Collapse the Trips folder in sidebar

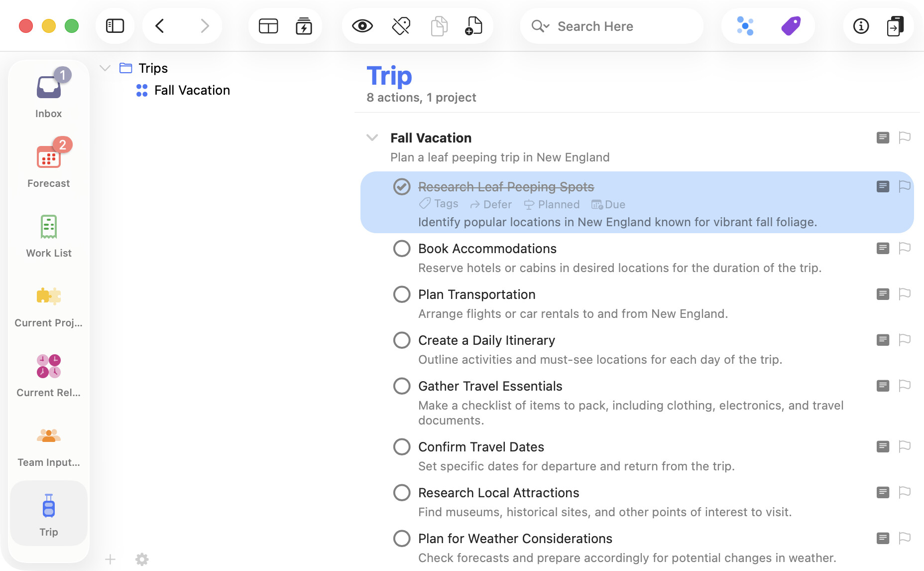click(x=105, y=68)
